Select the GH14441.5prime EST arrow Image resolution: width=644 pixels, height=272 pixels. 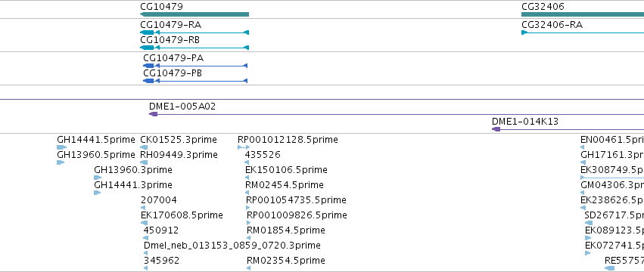61,147
